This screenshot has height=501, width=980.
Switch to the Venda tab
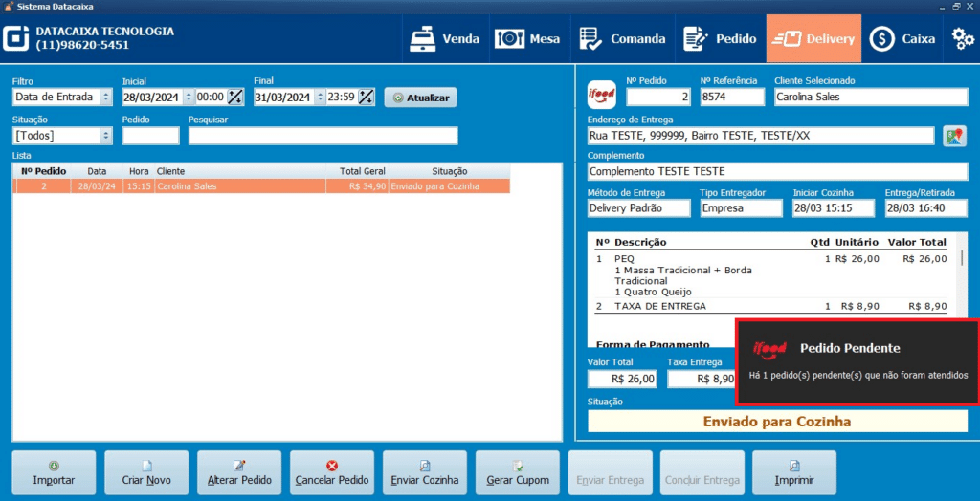pos(445,39)
